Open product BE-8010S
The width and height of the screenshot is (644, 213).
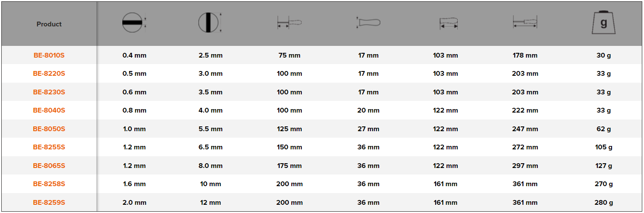click(49, 55)
